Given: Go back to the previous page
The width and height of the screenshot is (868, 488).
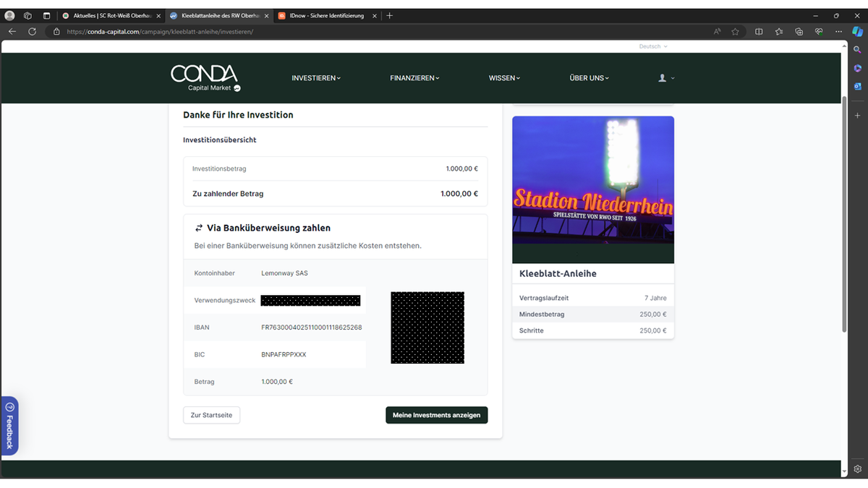Looking at the screenshot, I should pyautogui.click(x=12, y=32).
